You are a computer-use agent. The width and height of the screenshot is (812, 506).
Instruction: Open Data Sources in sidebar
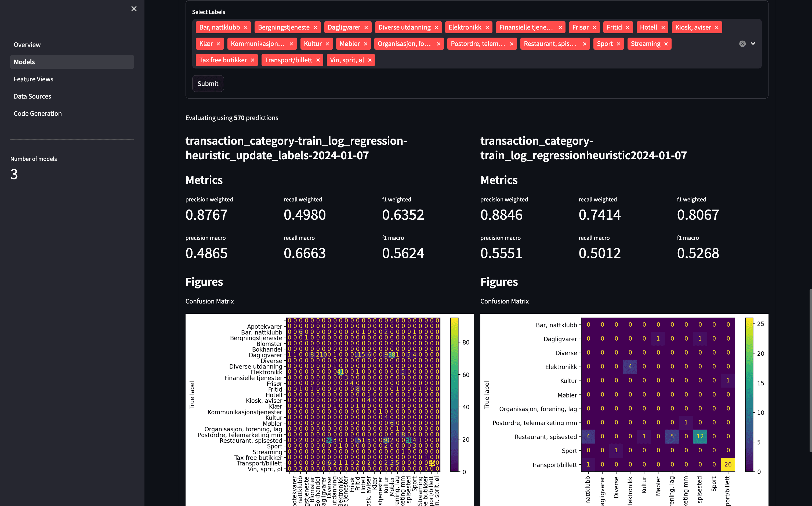point(72,96)
